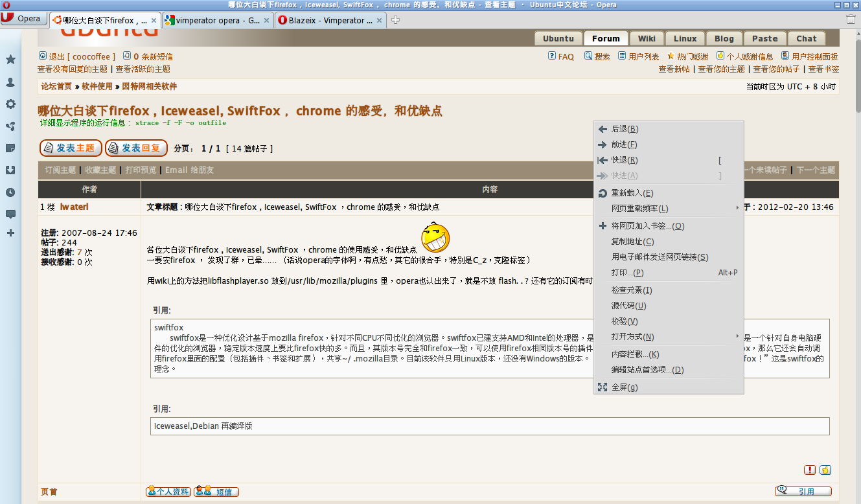Open author lwaterl's profile link
Image resolution: width=861 pixels, height=504 pixels.
[x=74, y=207]
